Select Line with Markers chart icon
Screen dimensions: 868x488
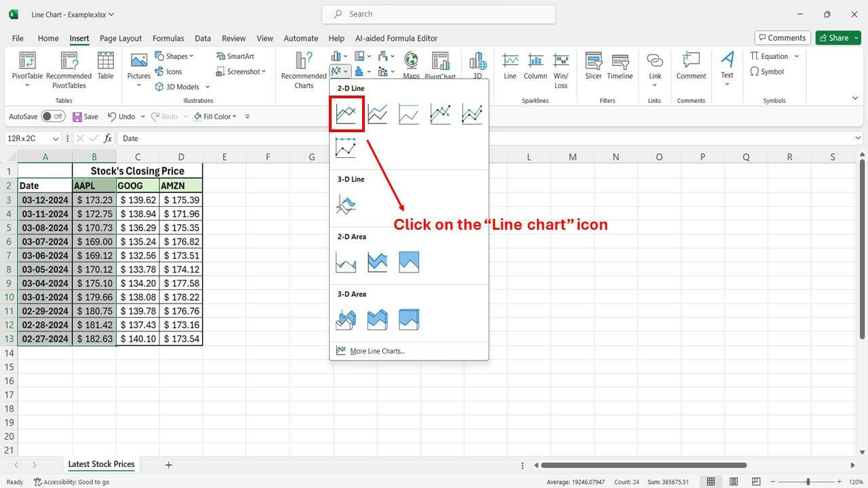click(x=441, y=114)
